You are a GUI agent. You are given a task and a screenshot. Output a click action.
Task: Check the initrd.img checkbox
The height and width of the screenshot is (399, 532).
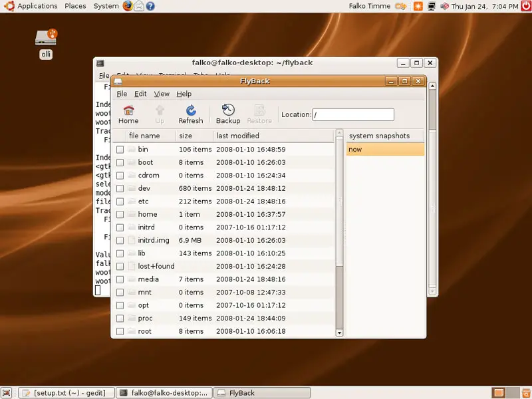[x=120, y=241]
